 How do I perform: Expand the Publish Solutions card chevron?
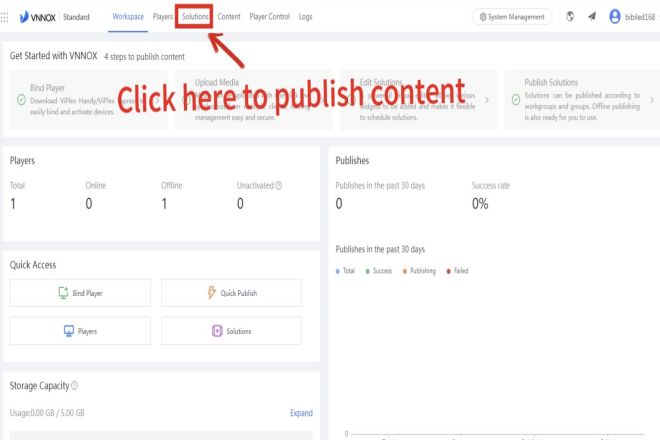tap(652, 100)
